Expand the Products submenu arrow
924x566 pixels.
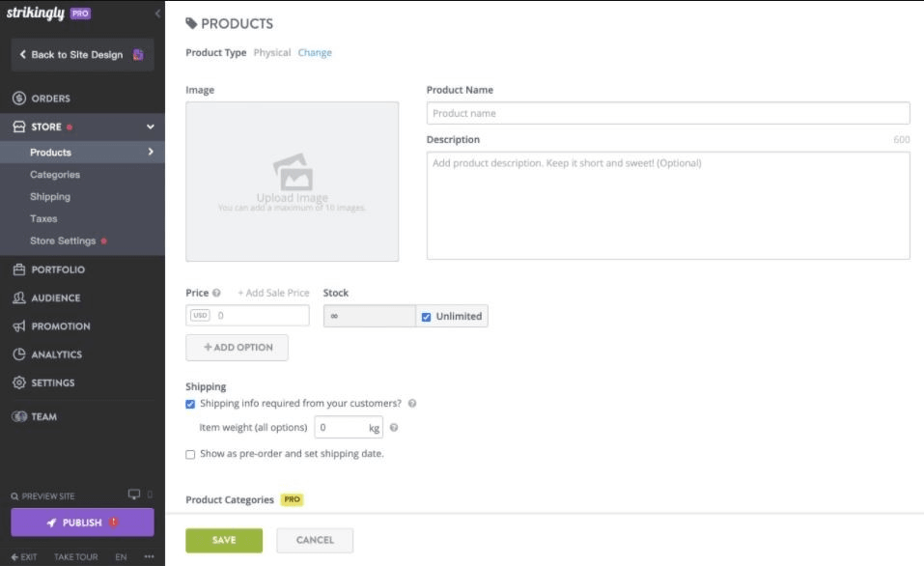tap(150, 152)
